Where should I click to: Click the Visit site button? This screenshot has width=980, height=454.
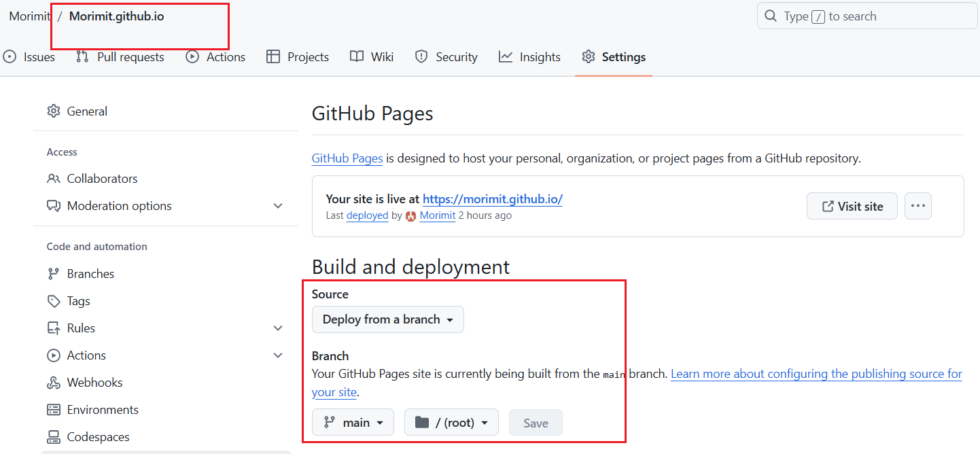(x=852, y=205)
